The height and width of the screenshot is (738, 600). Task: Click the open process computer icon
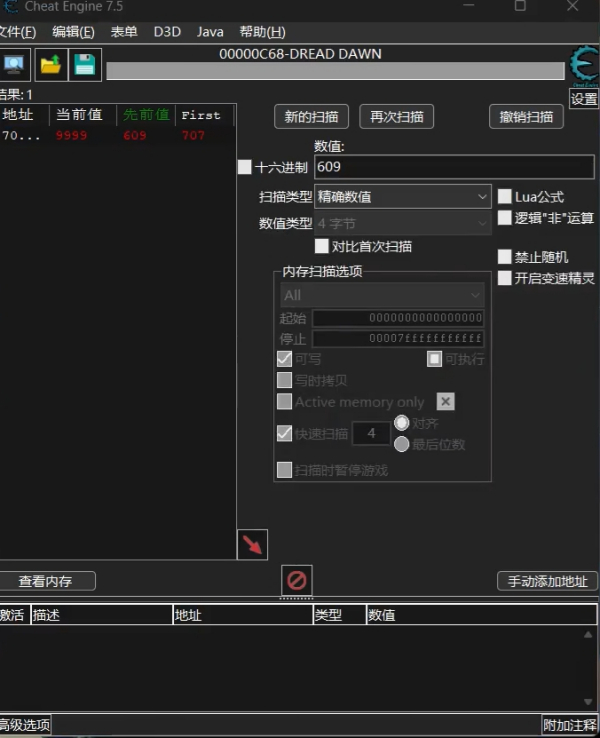pos(13,65)
